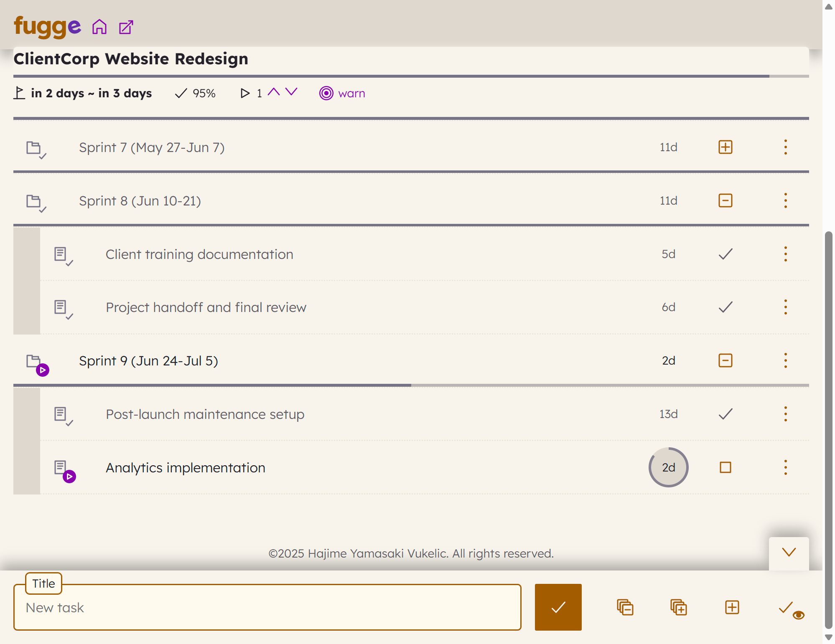
Task: Click the play badge on Analytics implementation
Action: pos(69,476)
